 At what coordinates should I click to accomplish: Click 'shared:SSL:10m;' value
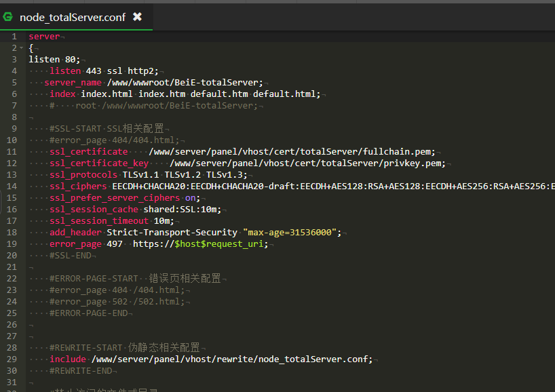[183, 210]
